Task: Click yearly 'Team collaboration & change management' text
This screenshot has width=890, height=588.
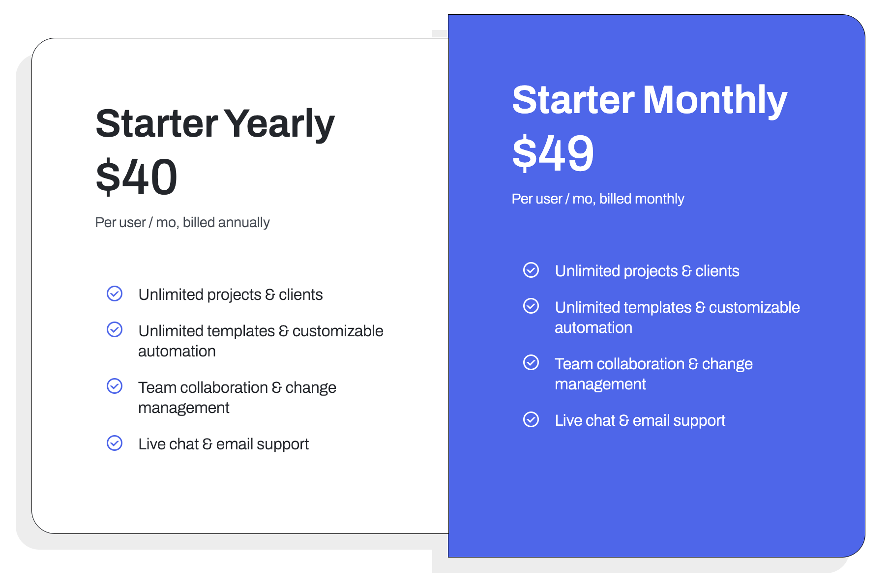Action: (237, 397)
